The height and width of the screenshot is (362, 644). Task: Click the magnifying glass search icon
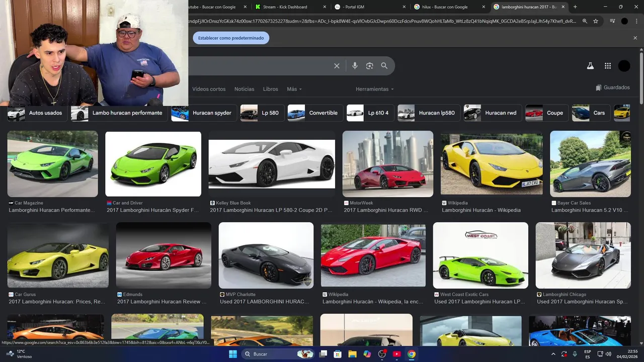(x=384, y=66)
